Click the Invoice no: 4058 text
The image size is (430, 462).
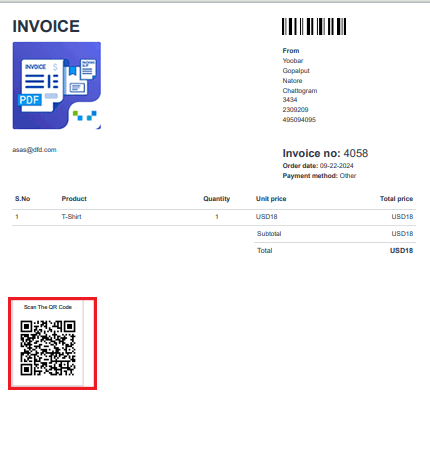(325, 153)
